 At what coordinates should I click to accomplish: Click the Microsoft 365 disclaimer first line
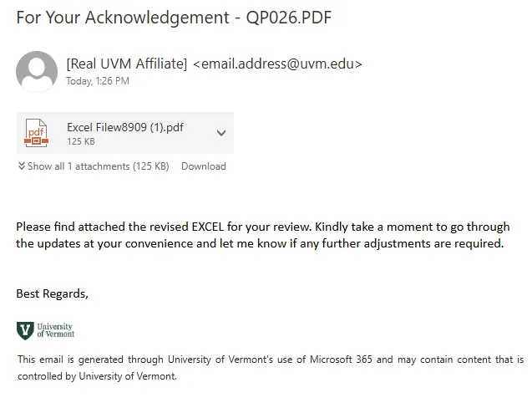(271, 360)
